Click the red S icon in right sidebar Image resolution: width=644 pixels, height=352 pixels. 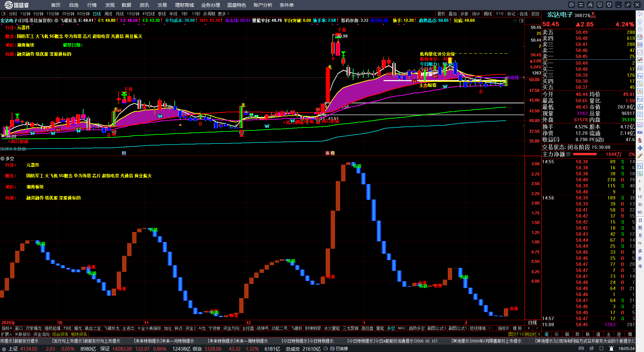coord(640,140)
